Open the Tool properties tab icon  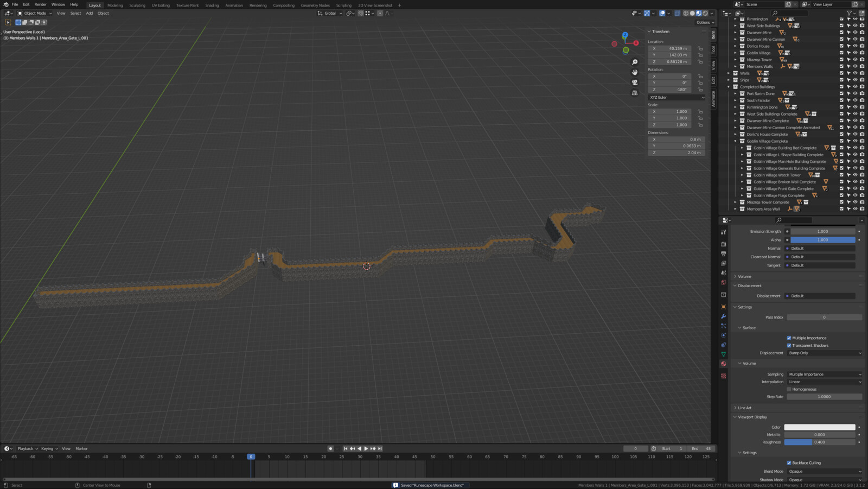click(724, 232)
